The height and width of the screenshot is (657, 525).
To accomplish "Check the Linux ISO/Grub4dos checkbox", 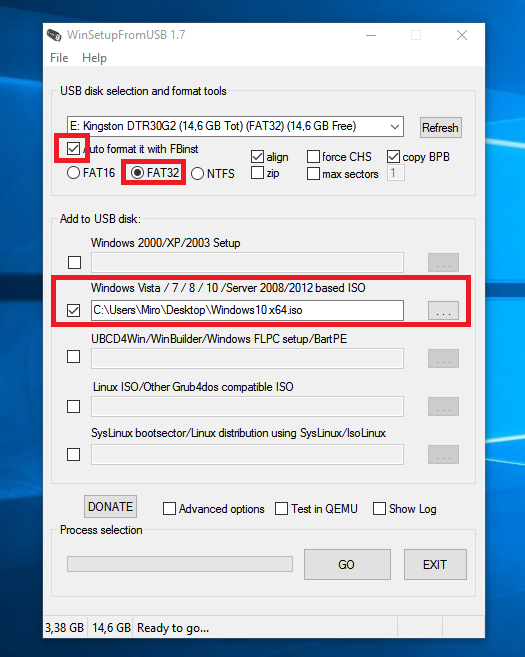I will point(73,406).
